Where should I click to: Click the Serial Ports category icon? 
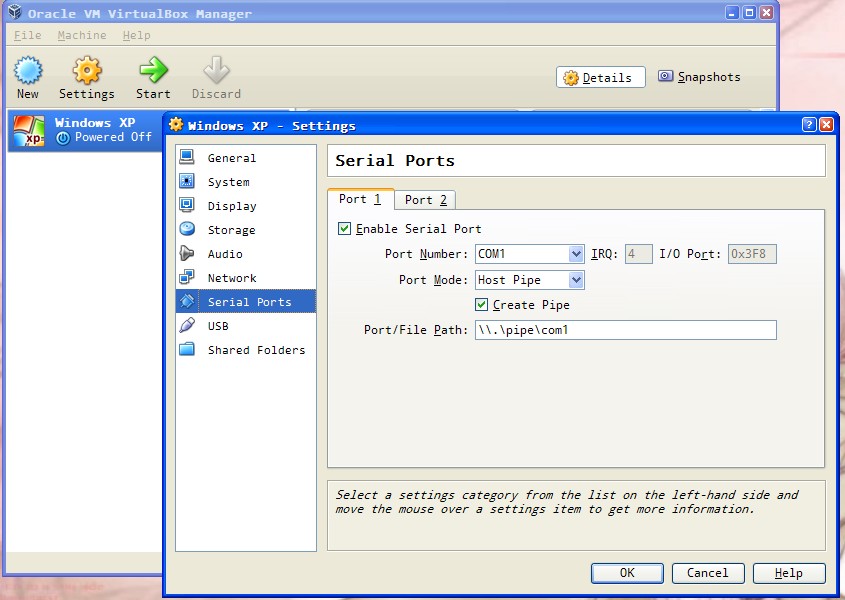point(187,301)
